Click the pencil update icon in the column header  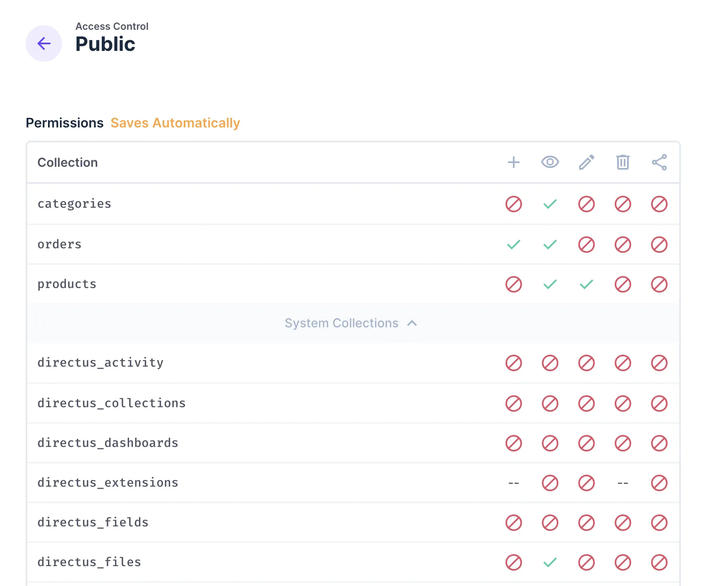point(586,162)
